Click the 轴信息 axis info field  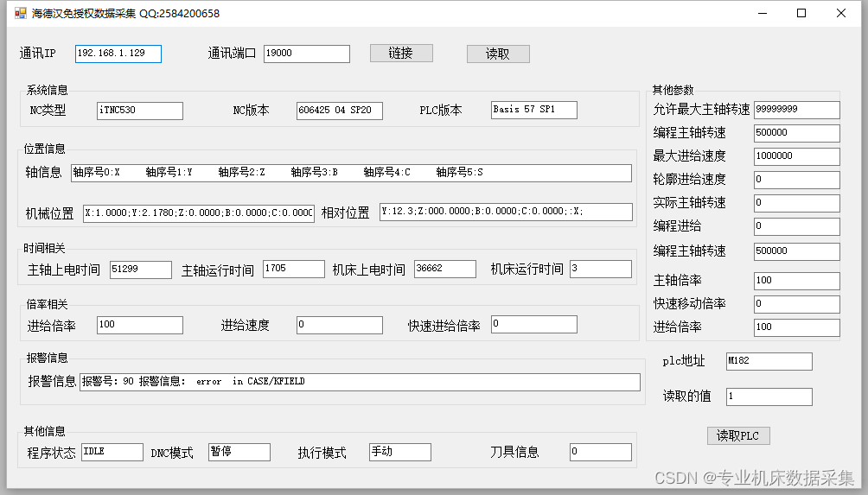pos(351,173)
